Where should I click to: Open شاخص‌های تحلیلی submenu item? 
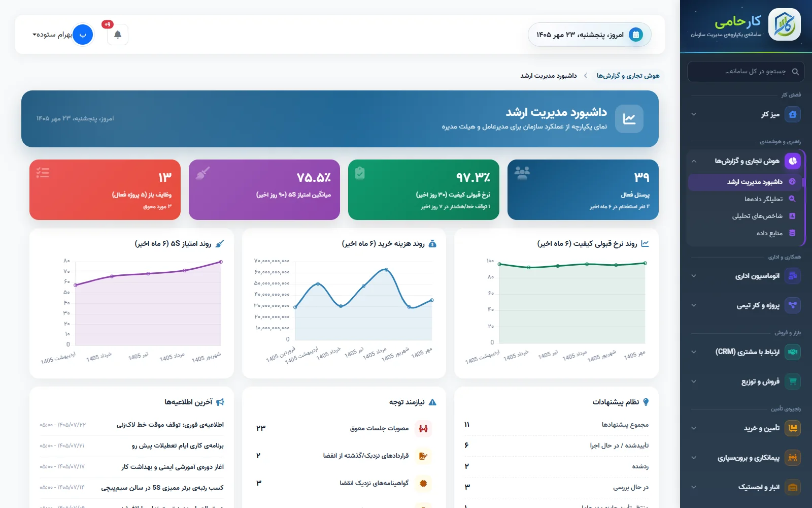tap(745, 216)
